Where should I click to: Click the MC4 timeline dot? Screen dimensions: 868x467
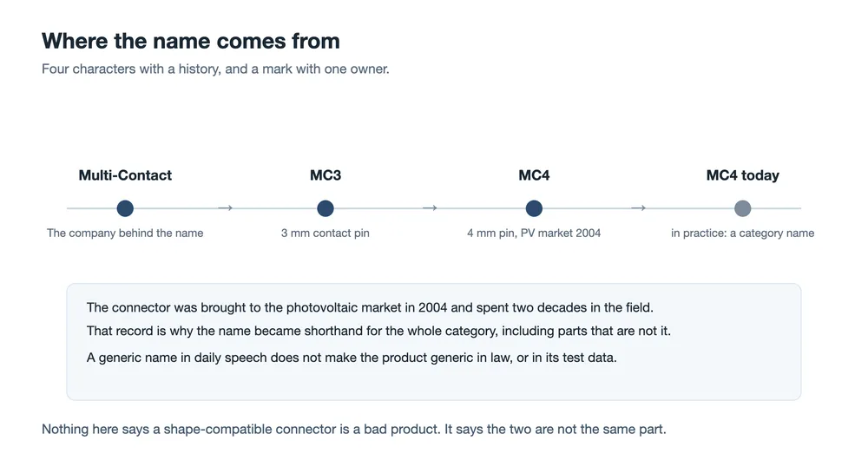(534, 208)
